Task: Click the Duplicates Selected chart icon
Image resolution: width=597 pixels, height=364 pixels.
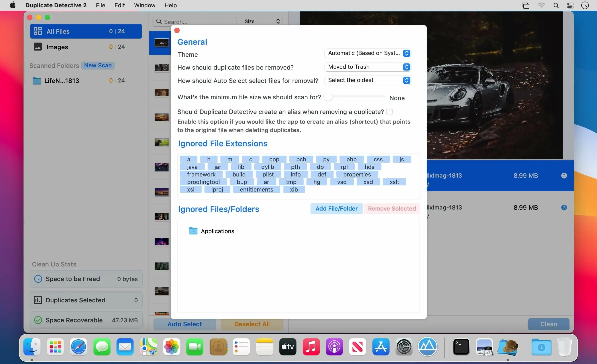Action: [37, 300]
